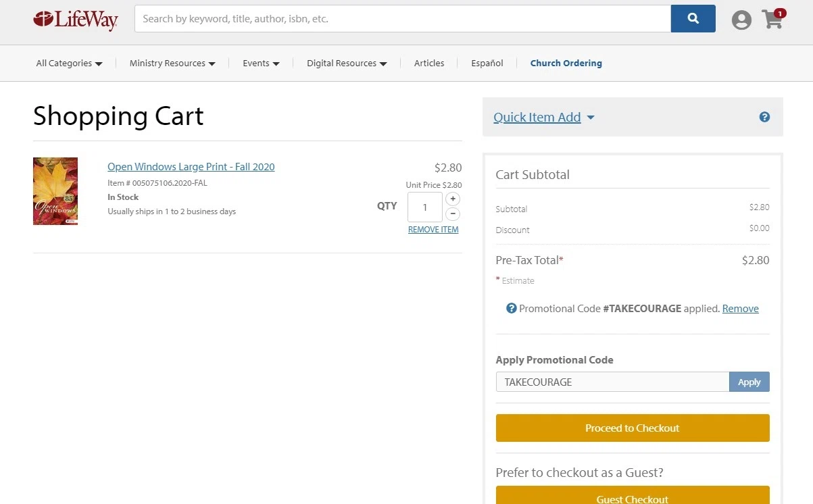Click the In Stock status text

pos(123,197)
